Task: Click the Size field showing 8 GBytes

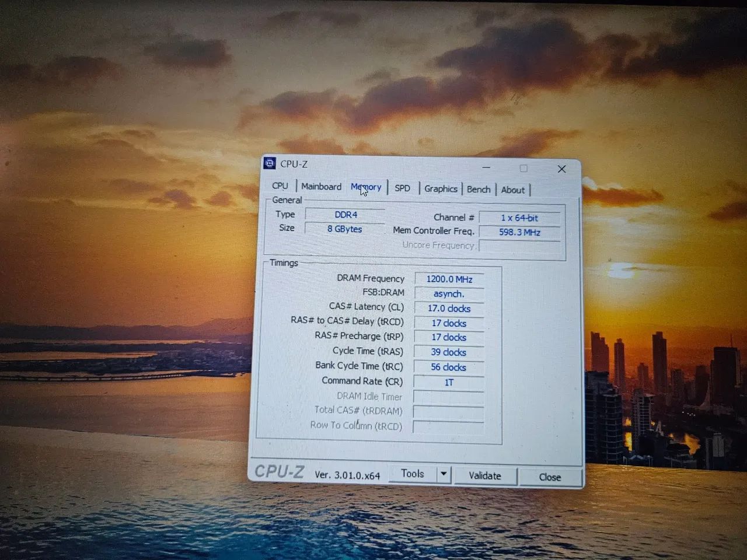Action: tap(345, 229)
